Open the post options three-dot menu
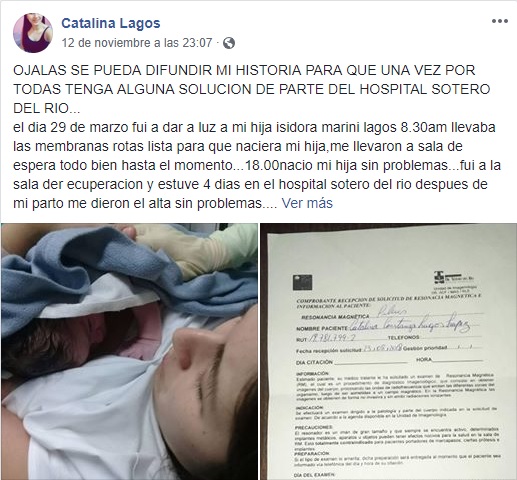 click(500, 21)
